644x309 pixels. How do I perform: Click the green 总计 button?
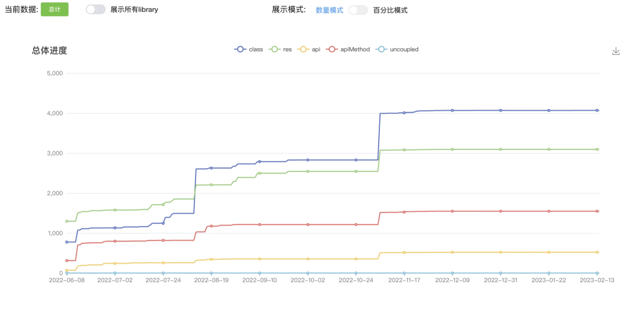(55, 10)
